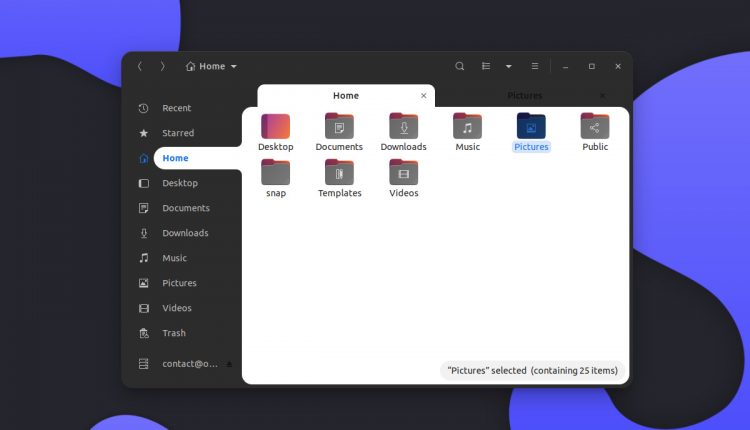Close the Pictures tab
Screen dimensions: 750x430
tap(602, 96)
